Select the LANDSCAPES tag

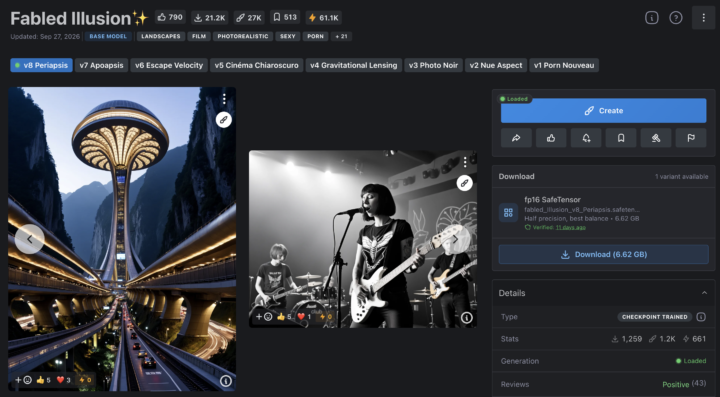161,36
